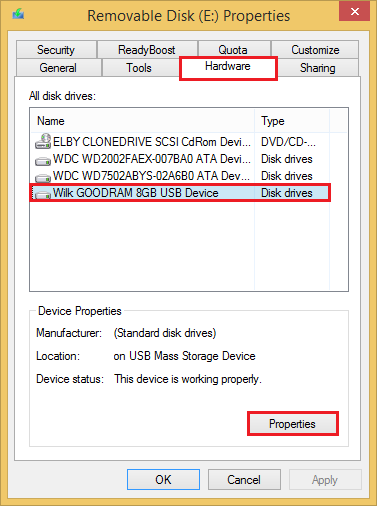Viewport: 377px width, 506px height.
Task: Select WDC WD7502ABYS-02A6B0 ATA device row
Action: tap(180, 176)
